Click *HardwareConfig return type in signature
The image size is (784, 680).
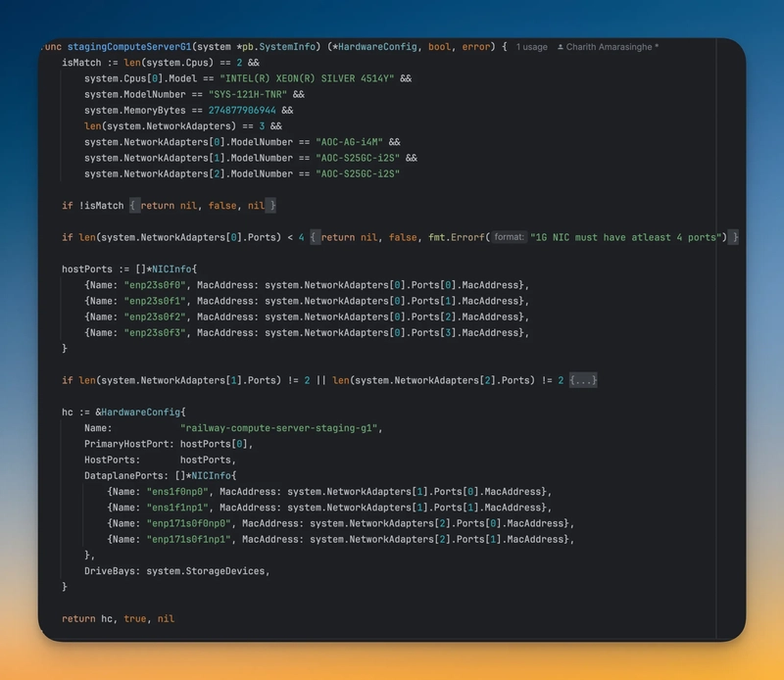coord(374,46)
